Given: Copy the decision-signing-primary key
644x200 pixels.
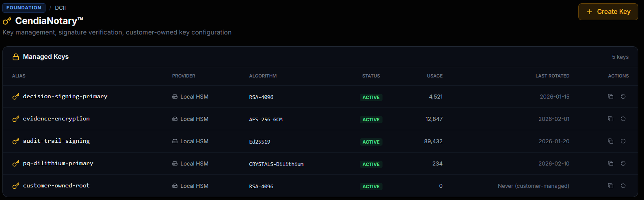Looking at the screenshot, I should [x=610, y=97].
